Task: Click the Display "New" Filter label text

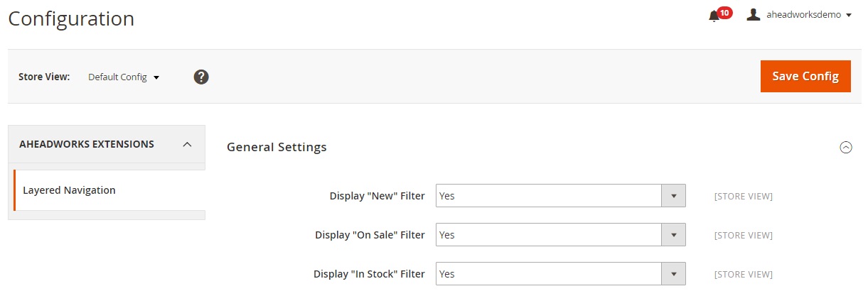Action: pos(377,196)
